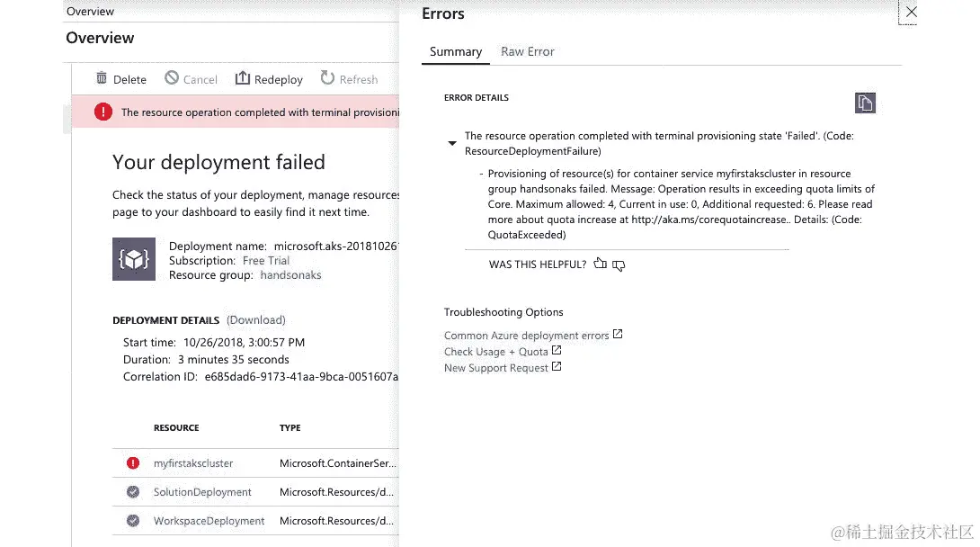This screenshot has height=547, width=980.
Task: Give a thumbs up for helpfulness
Action: tap(600, 264)
